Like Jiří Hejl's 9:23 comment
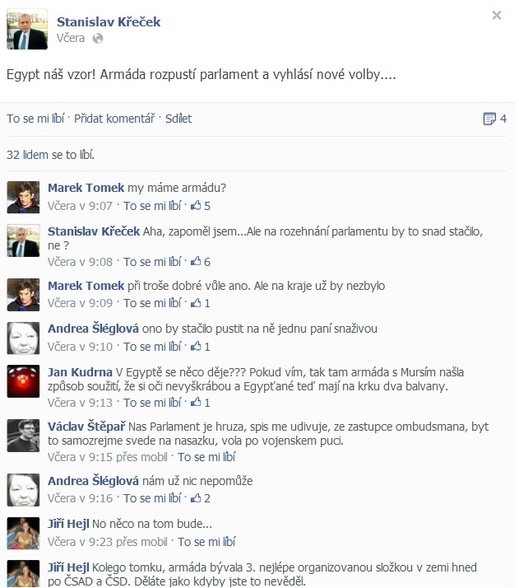 [207, 542]
